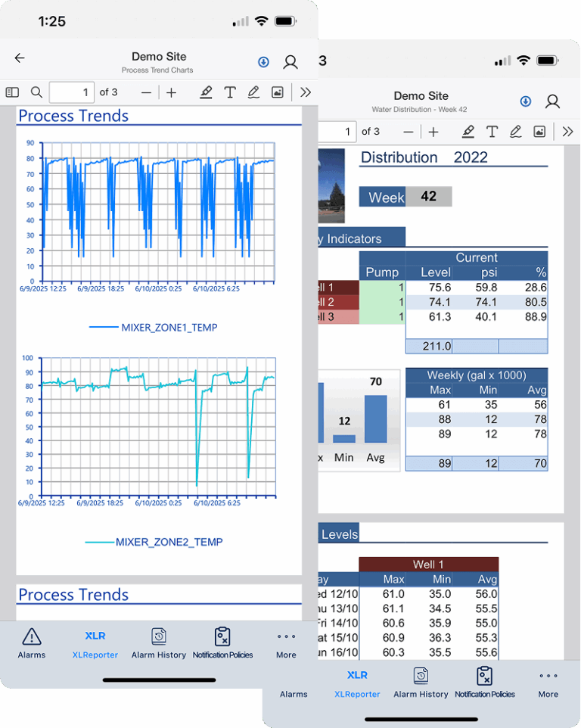Insert image tool on left phone toolbar
Screen dimensions: 581x728
pyautogui.click(x=278, y=92)
